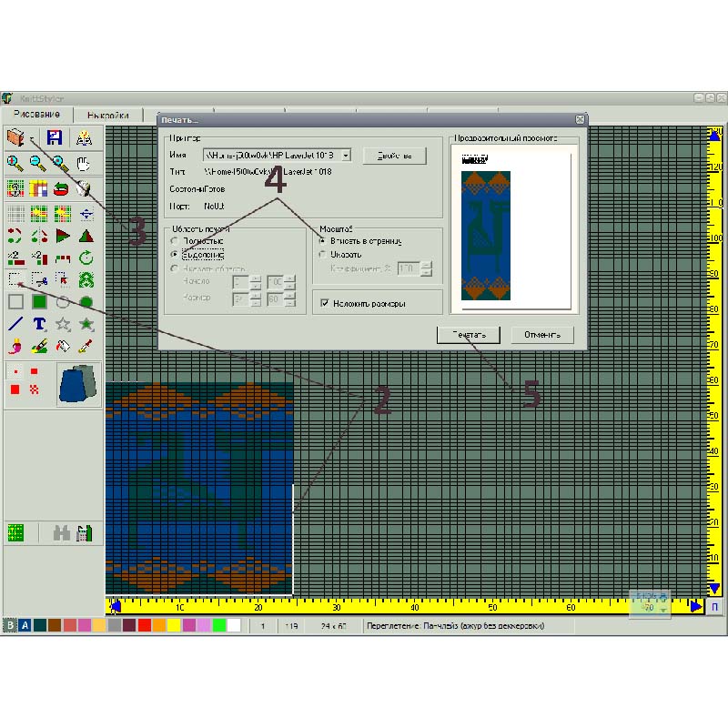
Task: Switch to the 'Рисование' tab
Action: (36, 115)
